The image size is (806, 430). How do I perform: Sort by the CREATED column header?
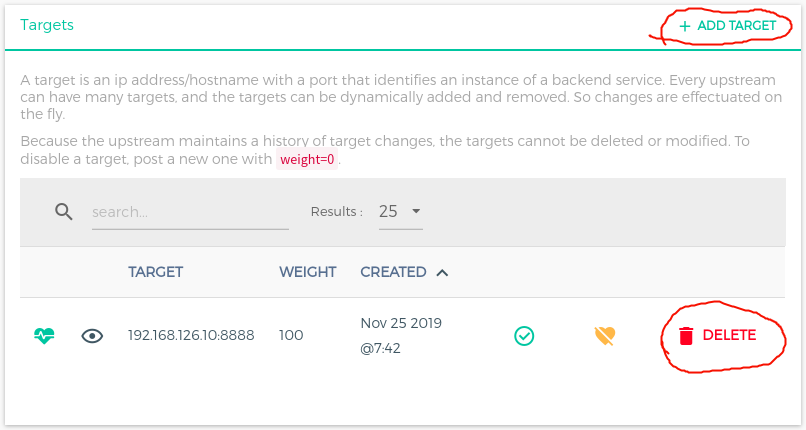[393, 272]
